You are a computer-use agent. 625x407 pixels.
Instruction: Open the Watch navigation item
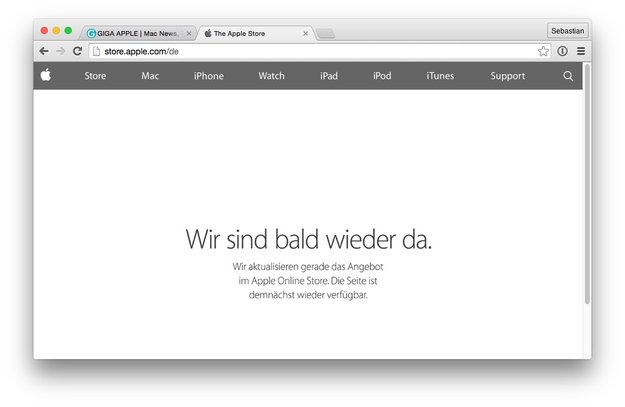pos(271,76)
